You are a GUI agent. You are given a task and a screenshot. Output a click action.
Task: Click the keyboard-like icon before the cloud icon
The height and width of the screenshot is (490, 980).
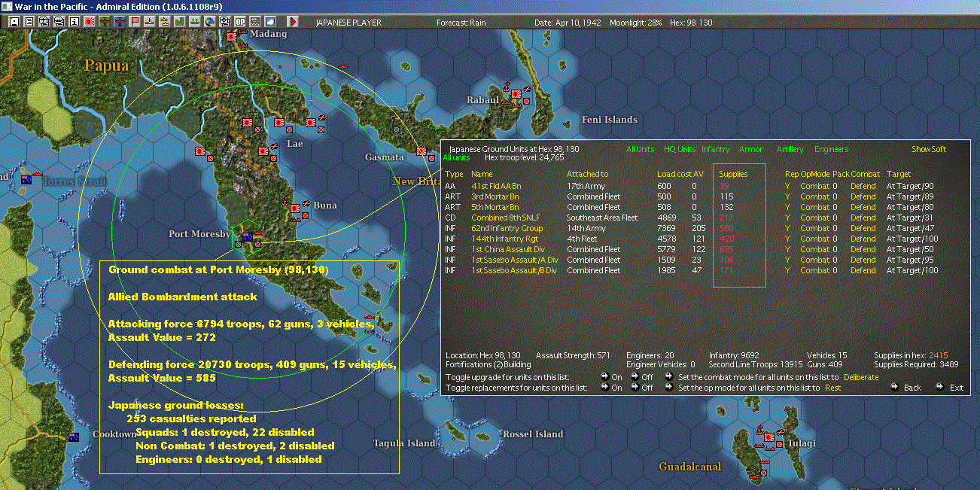tap(256, 22)
